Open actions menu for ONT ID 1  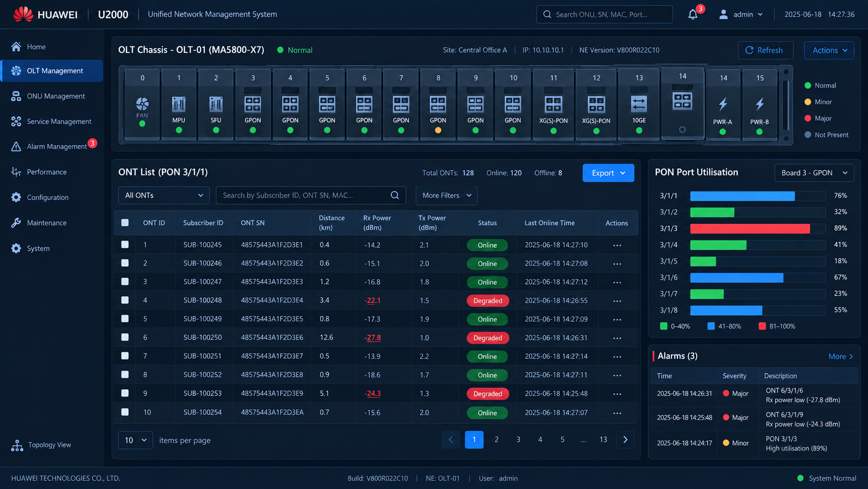click(x=617, y=245)
